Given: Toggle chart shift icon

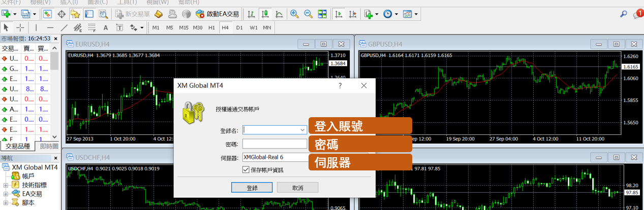Looking at the screenshot, I should (x=352, y=14).
